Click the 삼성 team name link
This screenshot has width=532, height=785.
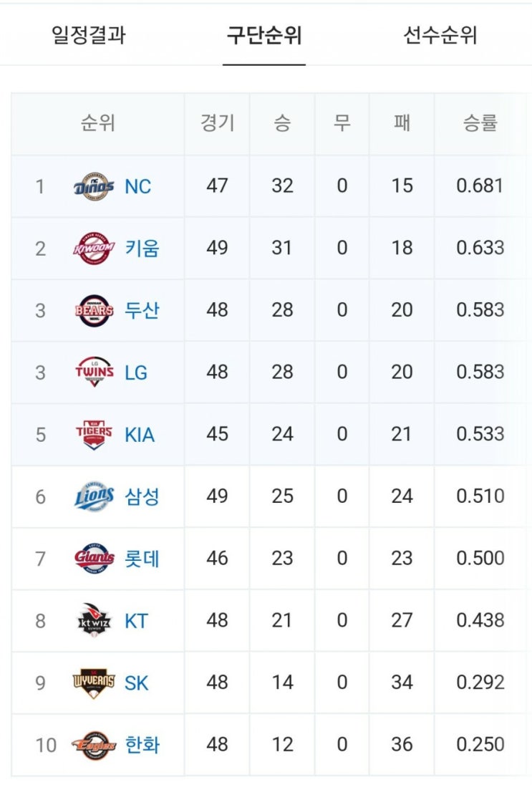[x=142, y=496]
